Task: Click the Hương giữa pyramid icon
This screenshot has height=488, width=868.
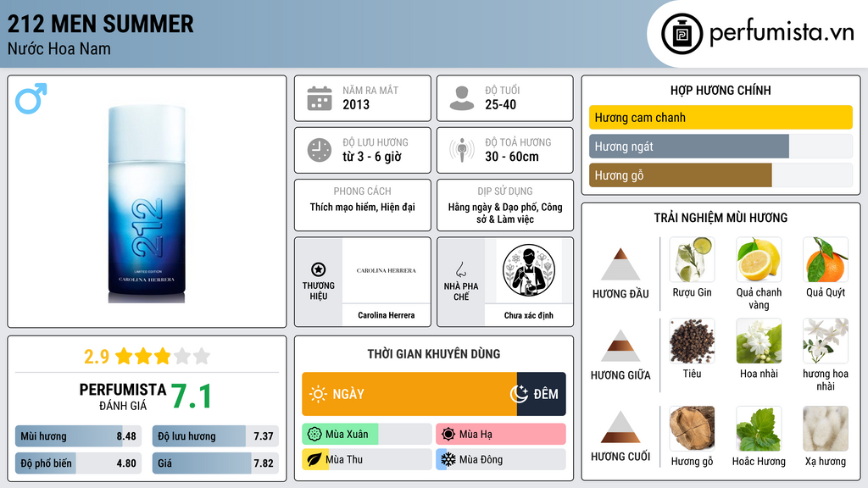Action: pos(620,346)
